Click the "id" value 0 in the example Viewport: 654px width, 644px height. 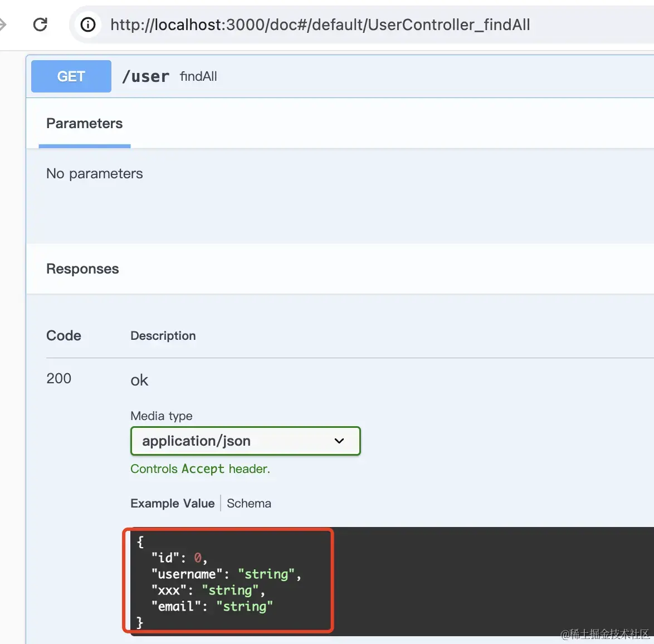point(197,558)
